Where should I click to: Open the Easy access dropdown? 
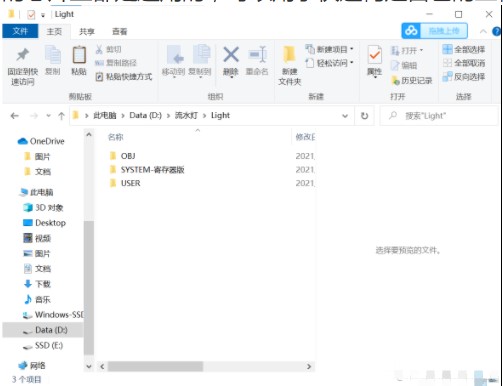pos(330,63)
